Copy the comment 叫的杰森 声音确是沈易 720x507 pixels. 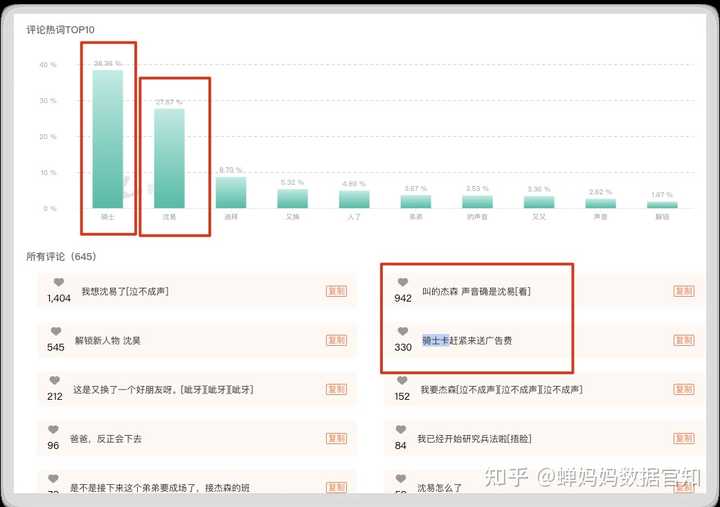click(684, 291)
